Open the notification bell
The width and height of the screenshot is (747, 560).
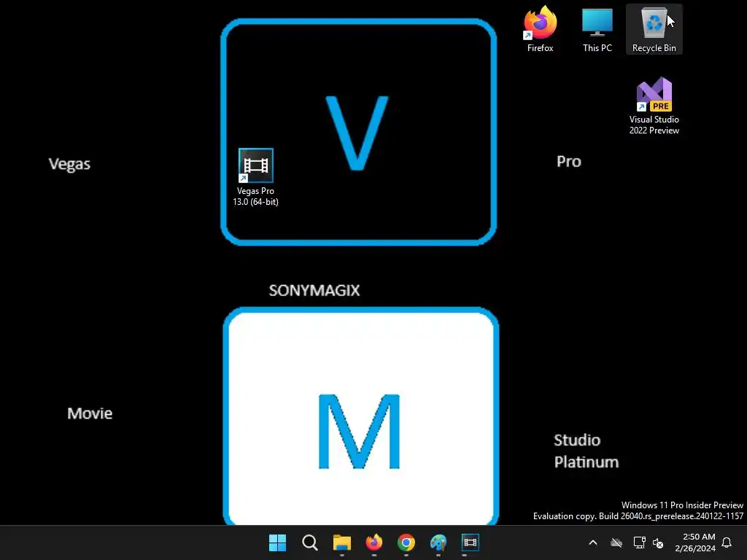(x=727, y=542)
